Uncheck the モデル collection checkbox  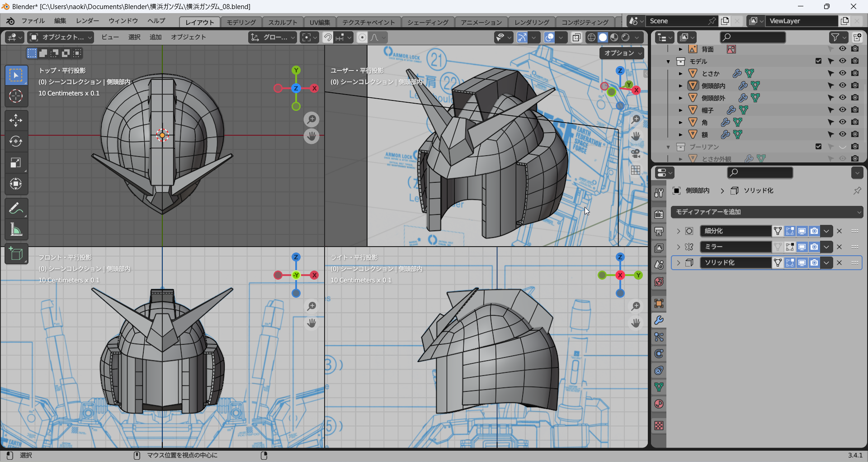(818, 61)
